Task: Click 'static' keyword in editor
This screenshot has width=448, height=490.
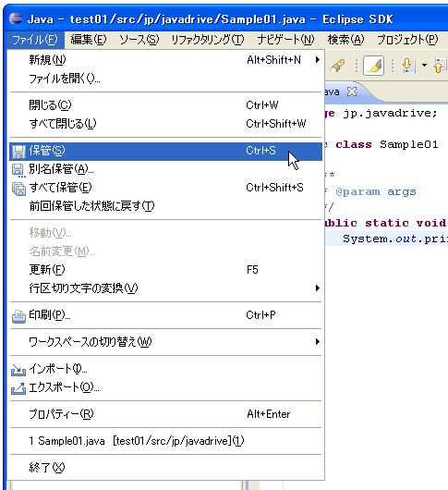Action: click(387, 223)
